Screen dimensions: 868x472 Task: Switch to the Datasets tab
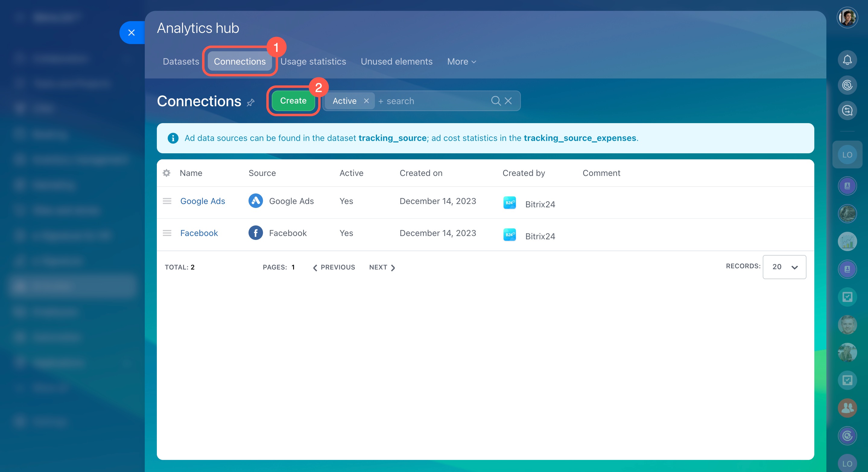[x=181, y=62]
